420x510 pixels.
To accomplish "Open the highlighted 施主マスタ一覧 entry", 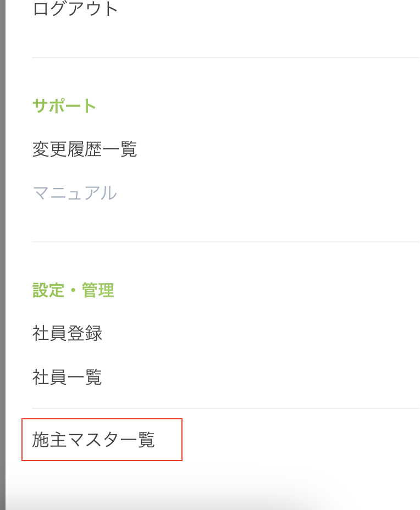I will pyautogui.click(x=94, y=440).
